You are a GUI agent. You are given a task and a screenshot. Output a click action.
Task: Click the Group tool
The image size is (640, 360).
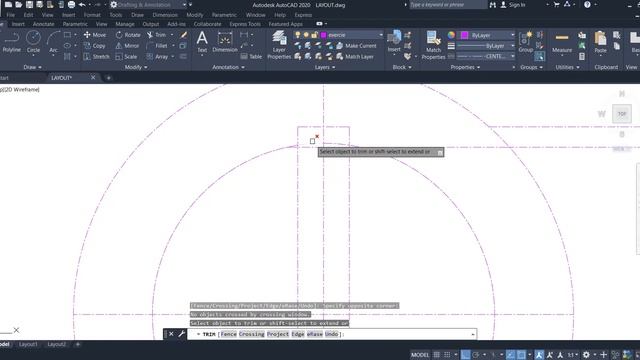point(525,42)
